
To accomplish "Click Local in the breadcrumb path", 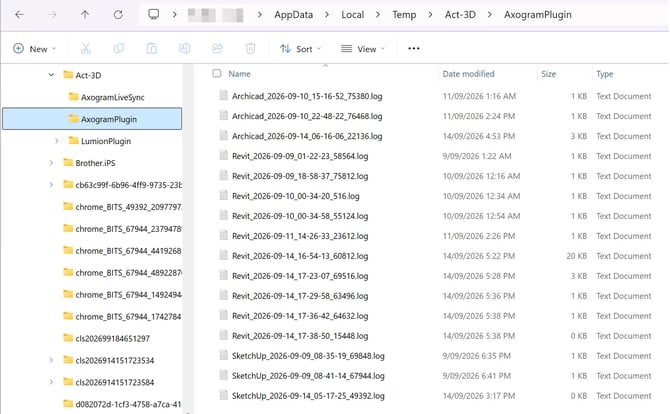I will (x=353, y=15).
